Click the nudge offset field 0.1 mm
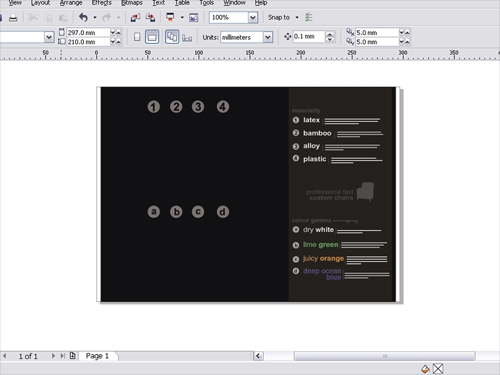The width and height of the screenshot is (500, 375). tap(308, 36)
